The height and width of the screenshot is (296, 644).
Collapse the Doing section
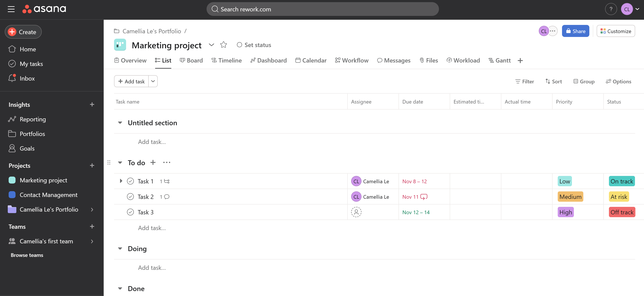click(x=119, y=249)
